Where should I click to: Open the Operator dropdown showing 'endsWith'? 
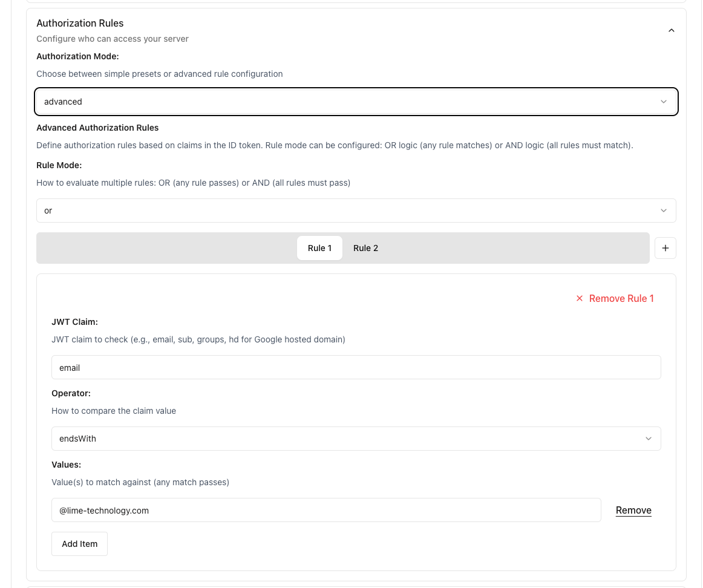click(x=356, y=438)
